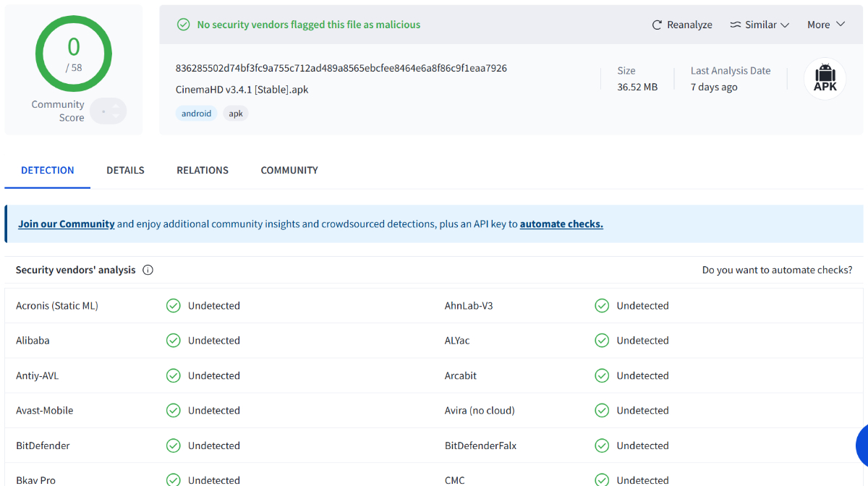Click the automate checks link
The height and width of the screenshot is (486, 868).
[x=561, y=224]
